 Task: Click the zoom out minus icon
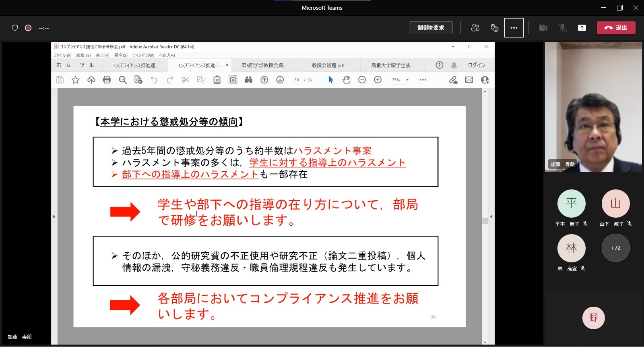tap(362, 80)
